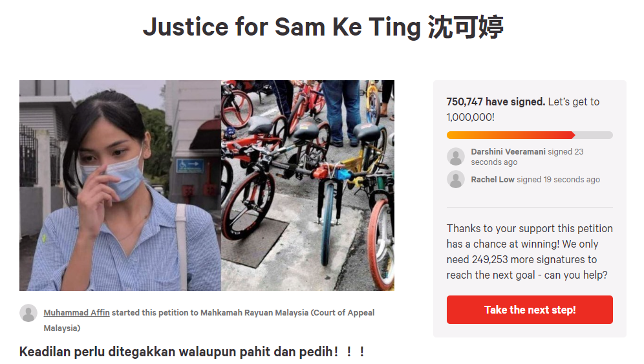
Task: Click the 'Take the next step!' button
Action: pos(530,310)
